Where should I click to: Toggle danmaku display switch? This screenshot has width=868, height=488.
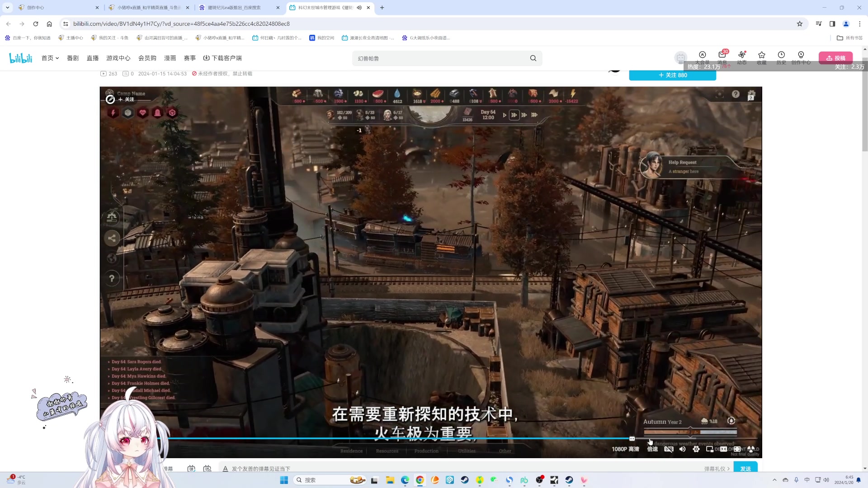point(191,469)
